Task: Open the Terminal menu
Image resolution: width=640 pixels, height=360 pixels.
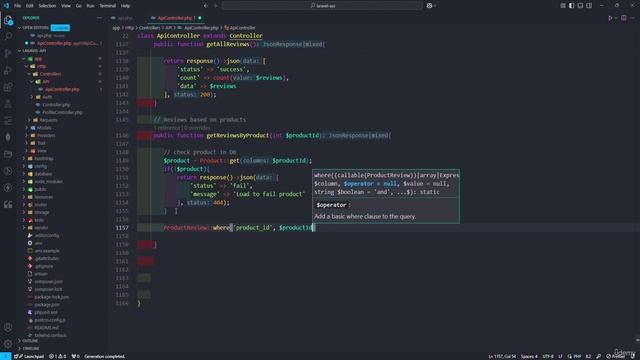Action: 108,6
